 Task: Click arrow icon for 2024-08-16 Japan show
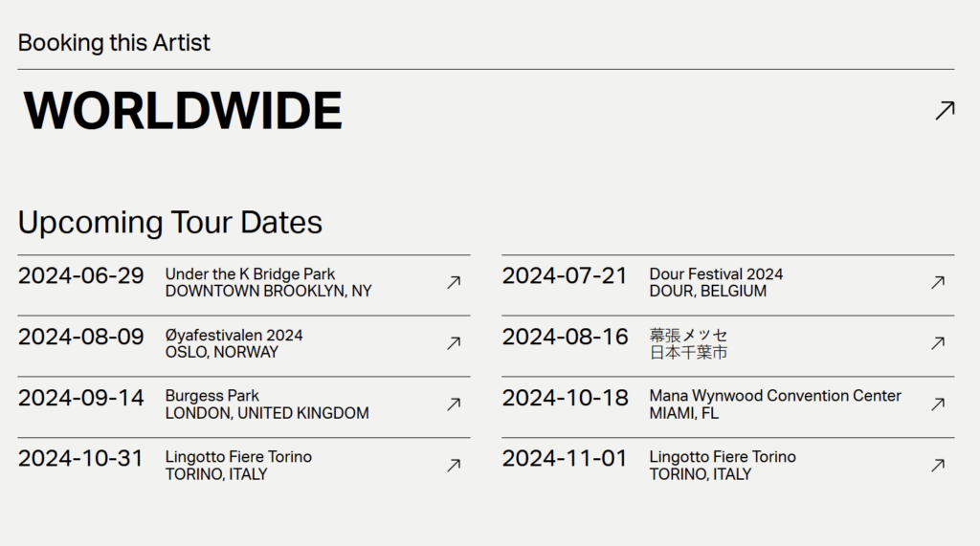tap(938, 343)
